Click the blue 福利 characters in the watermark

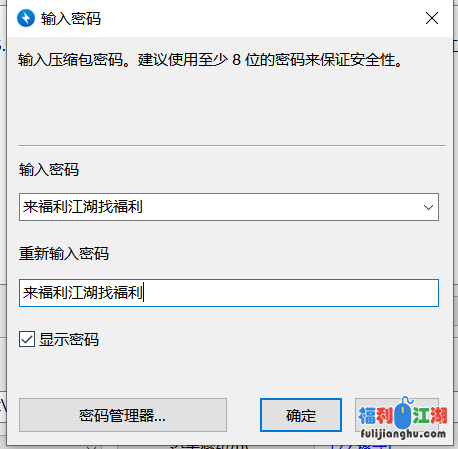(x=376, y=415)
